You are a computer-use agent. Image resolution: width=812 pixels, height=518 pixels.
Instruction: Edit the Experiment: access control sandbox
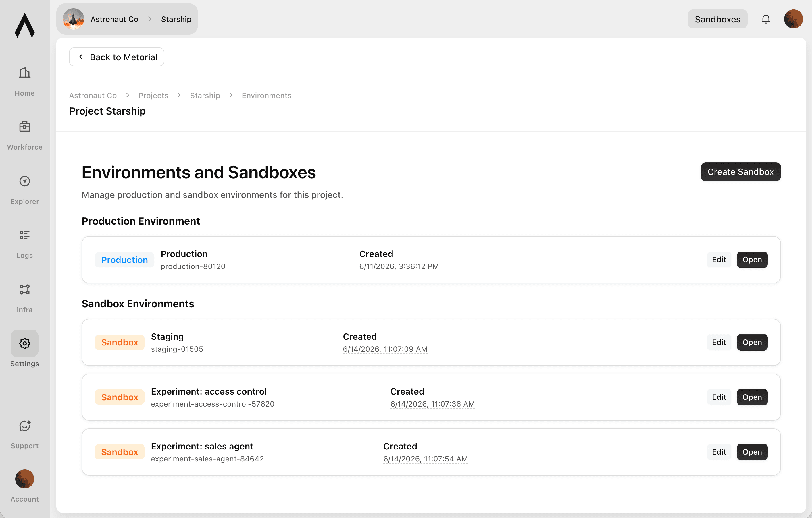719,397
